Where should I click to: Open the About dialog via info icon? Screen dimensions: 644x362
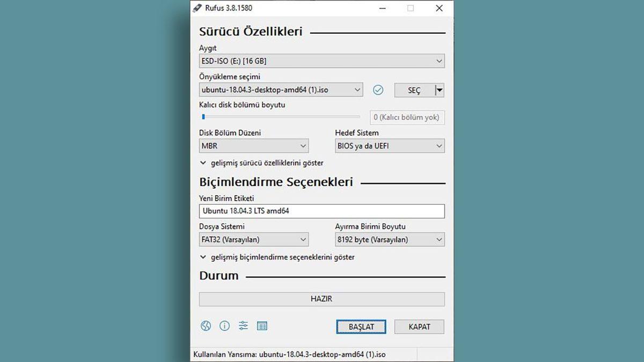225,326
